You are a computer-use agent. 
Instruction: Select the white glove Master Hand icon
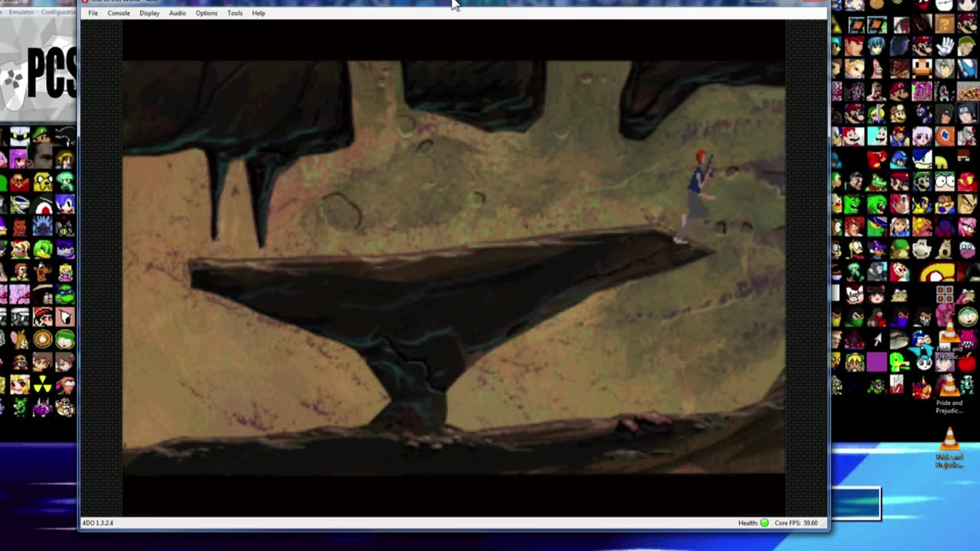pos(945,46)
